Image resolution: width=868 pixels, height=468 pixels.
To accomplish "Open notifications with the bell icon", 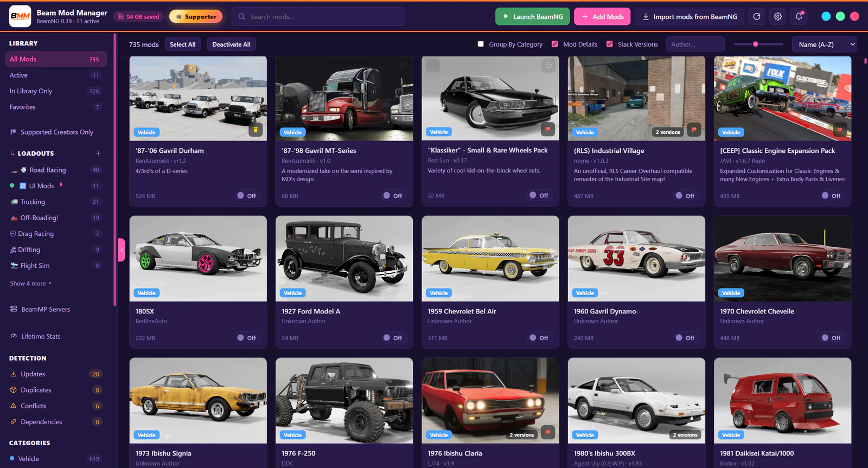I will click(799, 17).
